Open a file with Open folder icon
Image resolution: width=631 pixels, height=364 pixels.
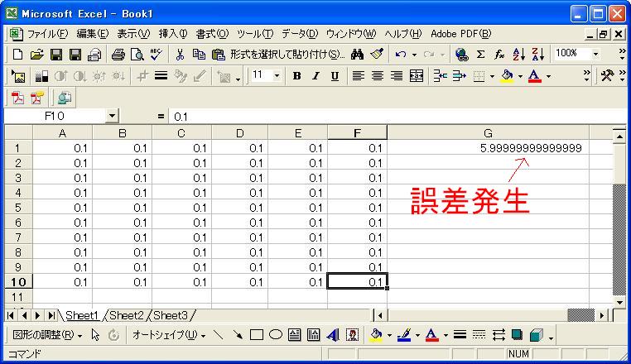[x=36, y=54]
